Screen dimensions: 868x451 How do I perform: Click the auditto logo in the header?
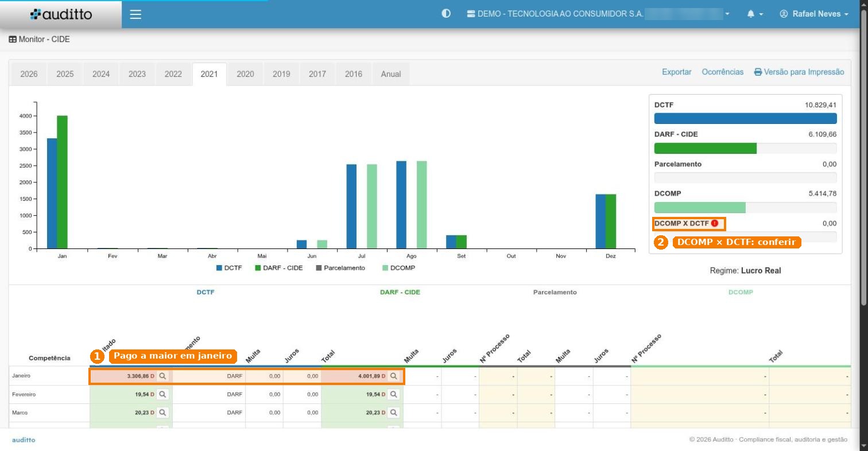(x=61, y=14)
